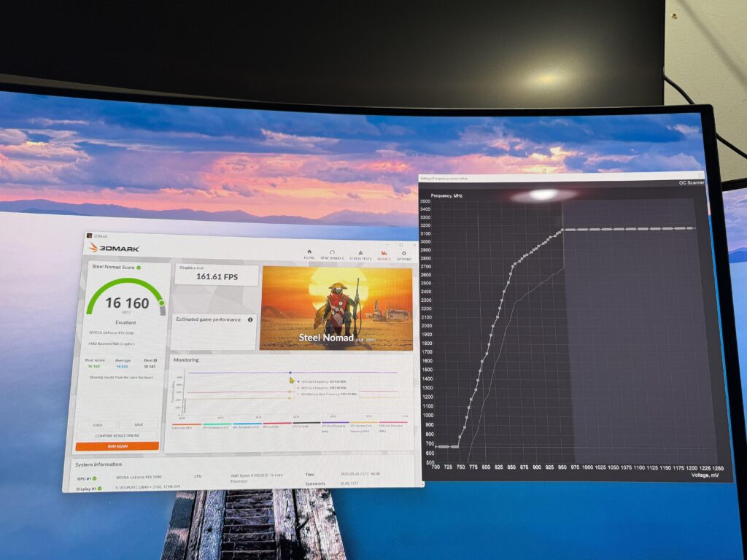Toggle the GPU Load legend series
This screenshot has width=747, height=560.
tap(276, 425)
